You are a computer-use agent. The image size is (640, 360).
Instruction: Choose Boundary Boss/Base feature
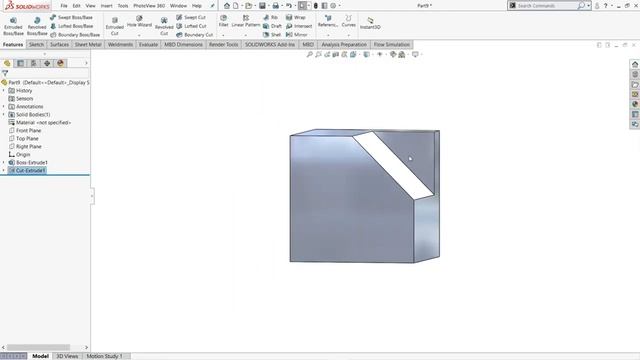pos(75,35)
